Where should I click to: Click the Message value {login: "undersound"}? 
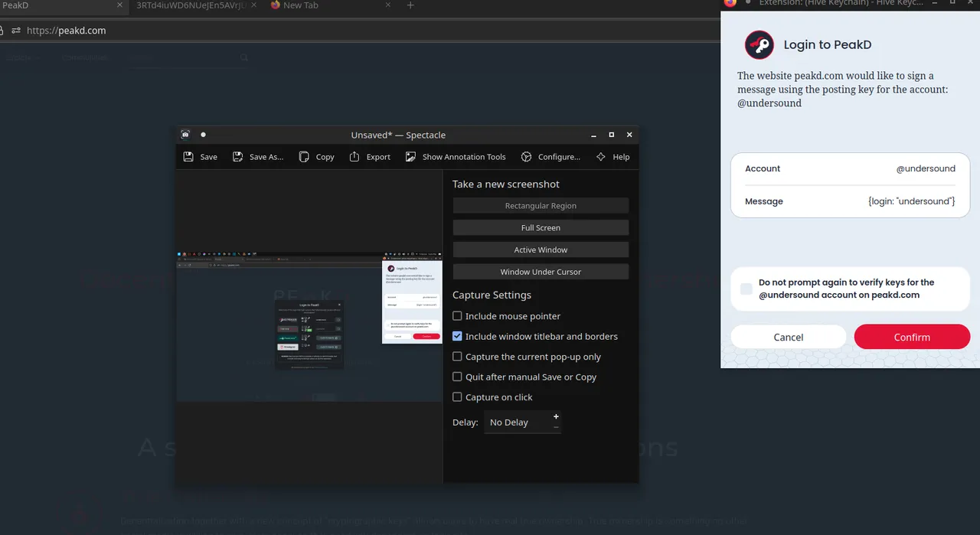[911, 201]
